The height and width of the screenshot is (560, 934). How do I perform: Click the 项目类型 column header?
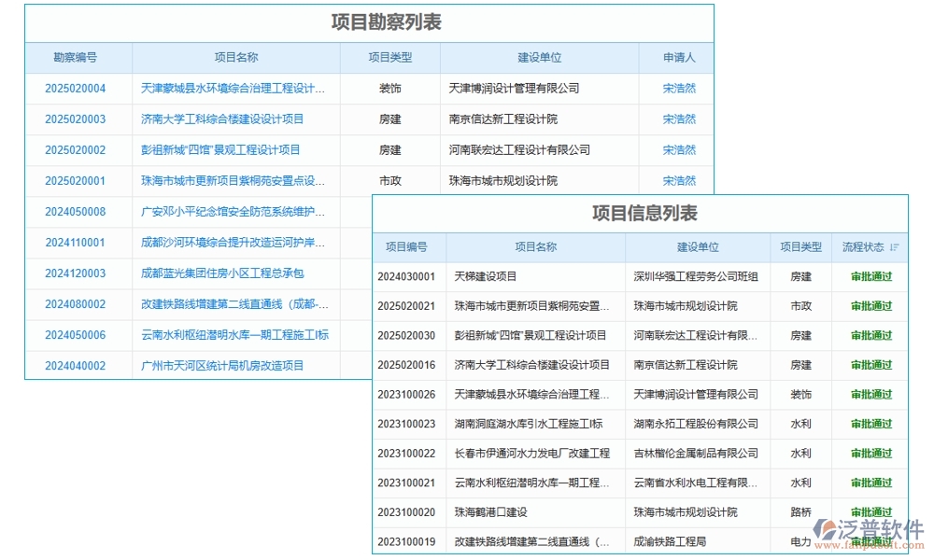(392, 57)
